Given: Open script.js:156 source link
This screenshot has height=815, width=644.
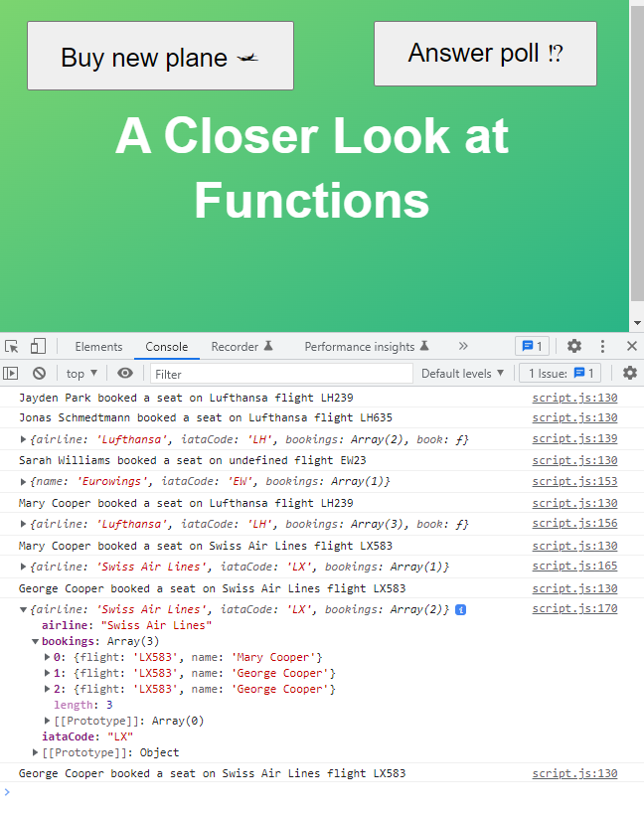Looking at the screenshot, I should [574, 524].
